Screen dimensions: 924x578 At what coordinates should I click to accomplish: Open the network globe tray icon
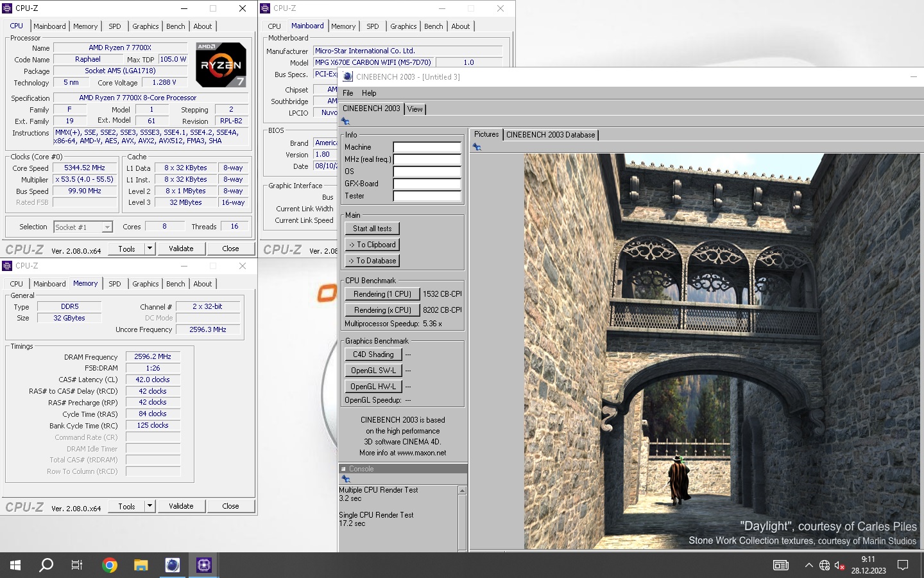825,565
